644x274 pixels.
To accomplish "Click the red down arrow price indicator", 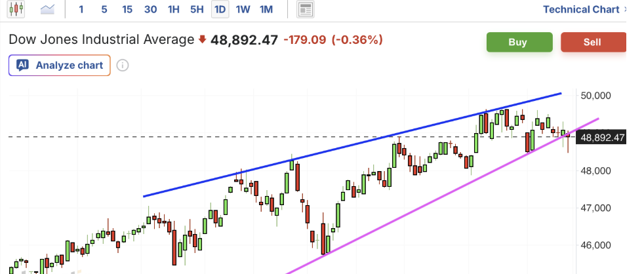I will tap(202, 40).
